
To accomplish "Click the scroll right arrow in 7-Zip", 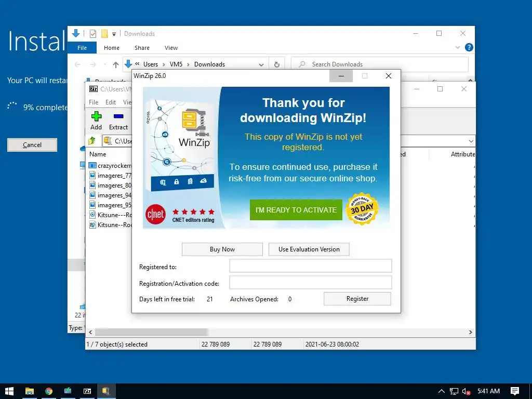I will coord(471,332).
